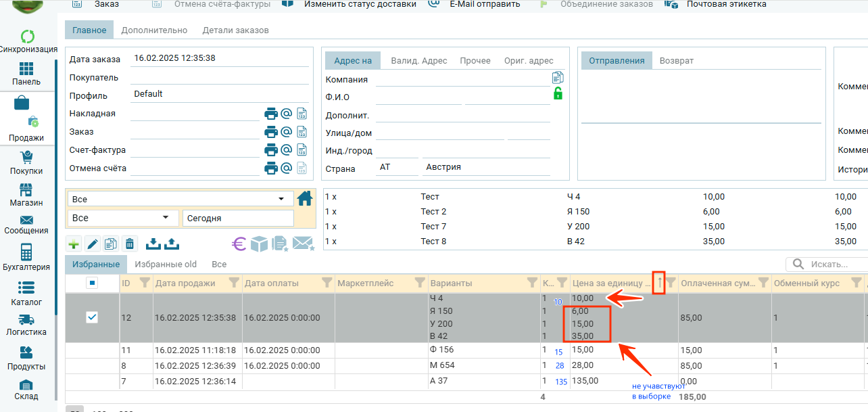Select the Возврат tab
Image resolution: width=868 pixels, height=412 pixels.
coord(676,60)
